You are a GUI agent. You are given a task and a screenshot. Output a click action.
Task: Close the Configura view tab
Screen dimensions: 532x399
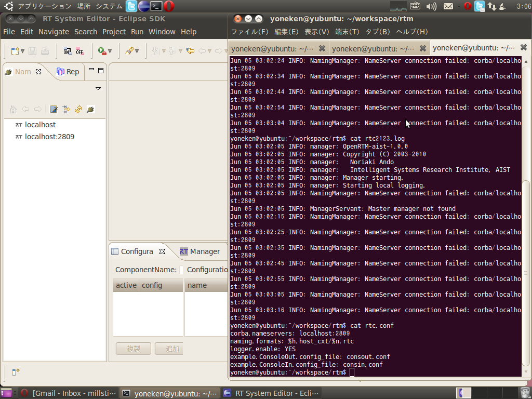coord(162,251)
